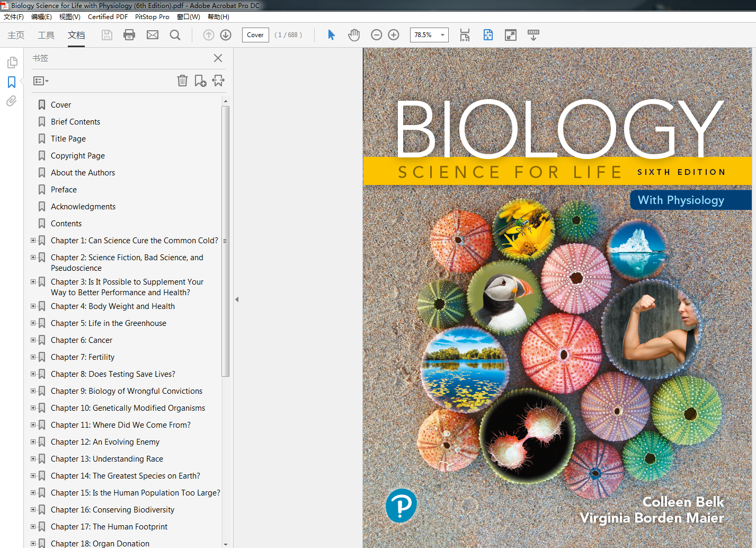
Task: Close the bookmarks panel
Action: [x=218, y=58]
